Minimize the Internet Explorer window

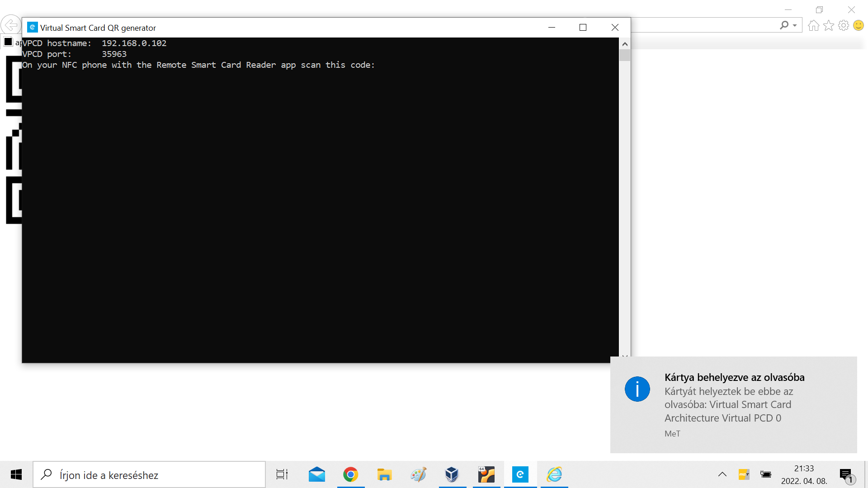pyautogui.click(x=788, y=9)
